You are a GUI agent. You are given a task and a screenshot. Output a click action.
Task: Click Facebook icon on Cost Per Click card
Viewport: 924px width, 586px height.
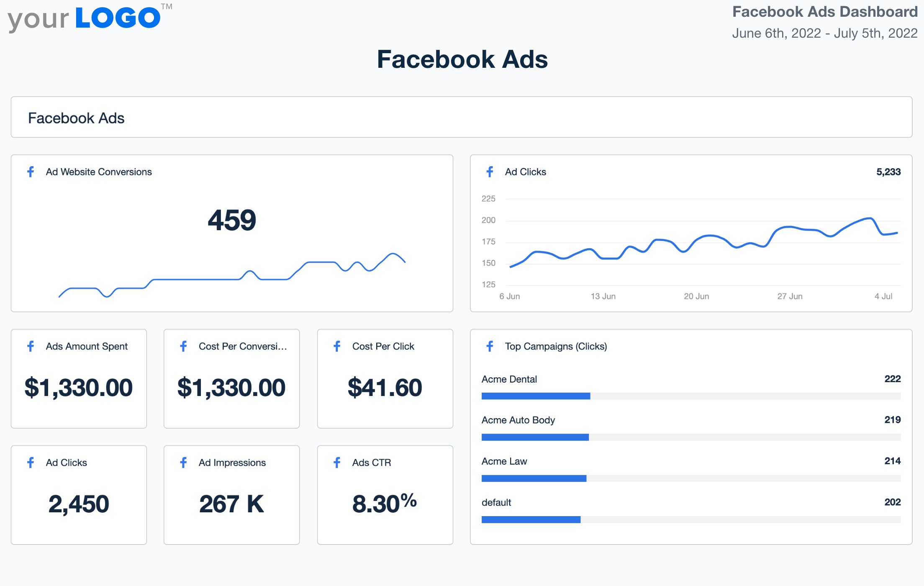tap(337, 346)
